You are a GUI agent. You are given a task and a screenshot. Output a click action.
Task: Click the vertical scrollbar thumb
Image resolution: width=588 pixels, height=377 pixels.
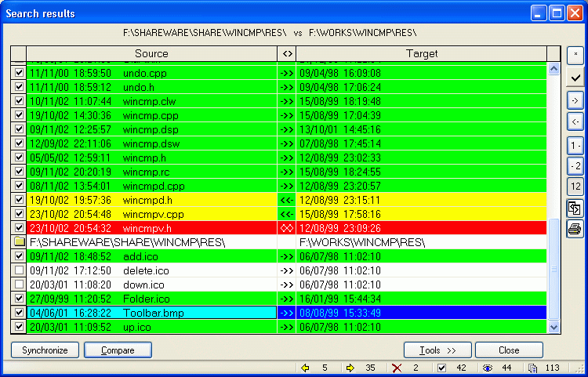(x=554, y=269)
